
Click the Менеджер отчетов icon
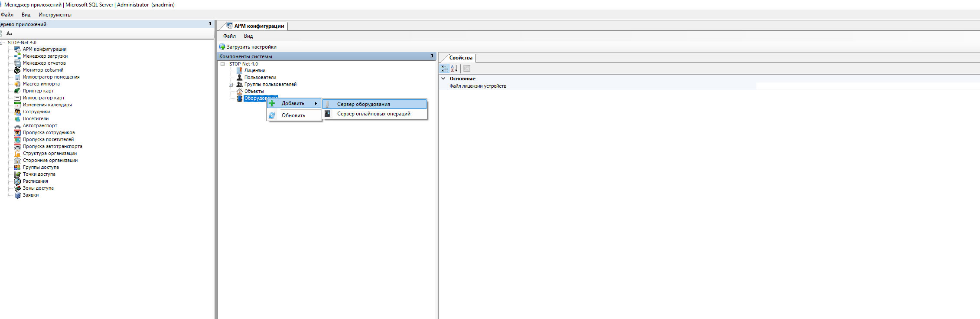click(17, 63)
